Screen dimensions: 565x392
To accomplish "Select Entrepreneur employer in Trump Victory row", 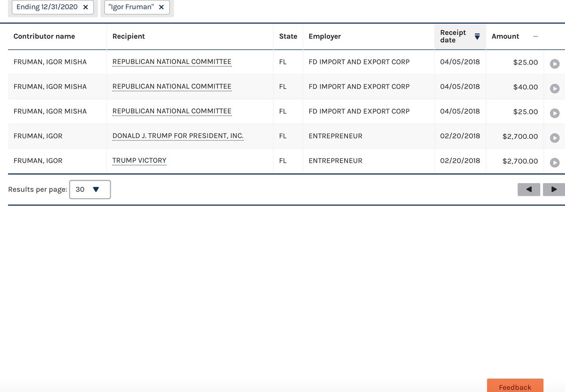I will click(x=336, y=161).
